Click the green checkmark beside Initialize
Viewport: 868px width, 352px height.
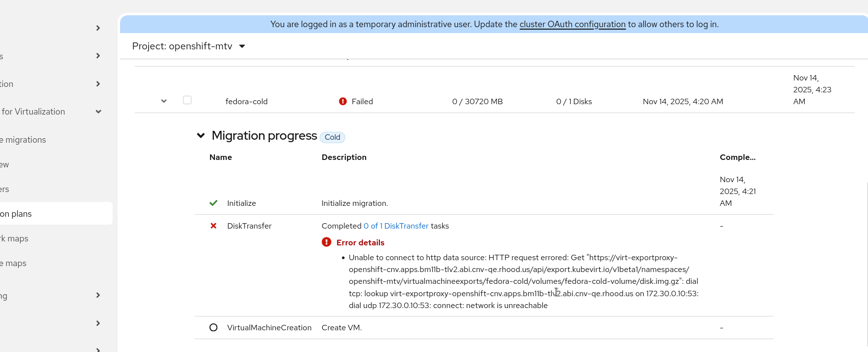pyautogui.click(x=213, y=203)
